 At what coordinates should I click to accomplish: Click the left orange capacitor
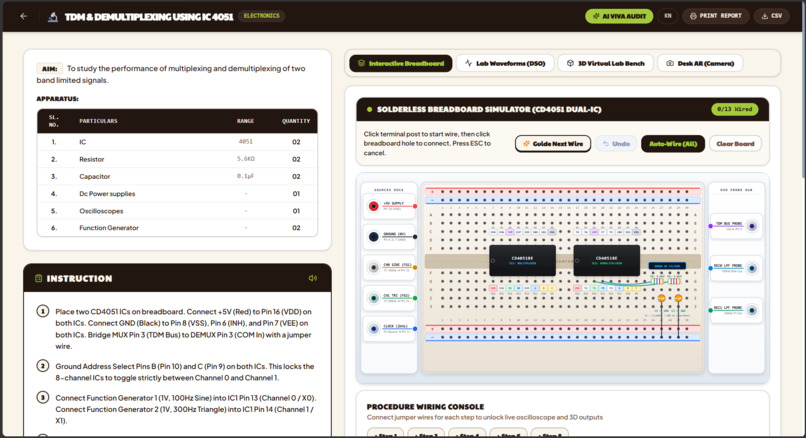coord(662,298)
